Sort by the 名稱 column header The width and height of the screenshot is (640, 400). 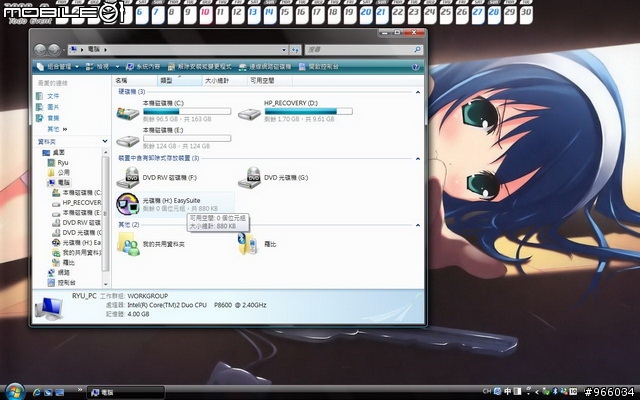coord(135,81)
